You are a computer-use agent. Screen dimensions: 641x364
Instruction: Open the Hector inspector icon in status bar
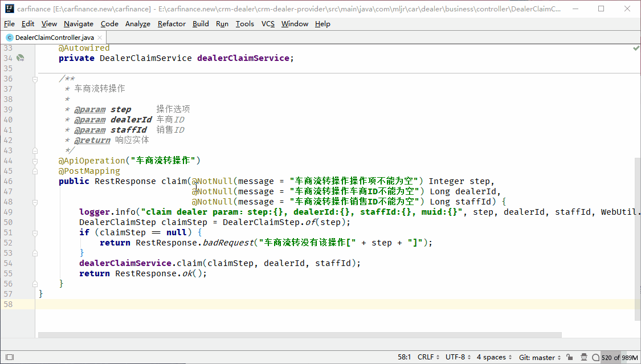click(584, 357)
